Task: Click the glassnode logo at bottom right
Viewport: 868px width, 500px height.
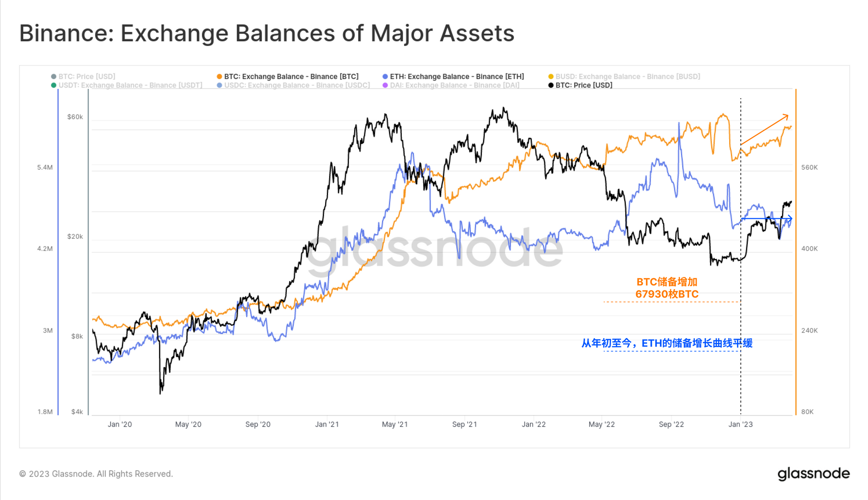Action: pos(813,474)
